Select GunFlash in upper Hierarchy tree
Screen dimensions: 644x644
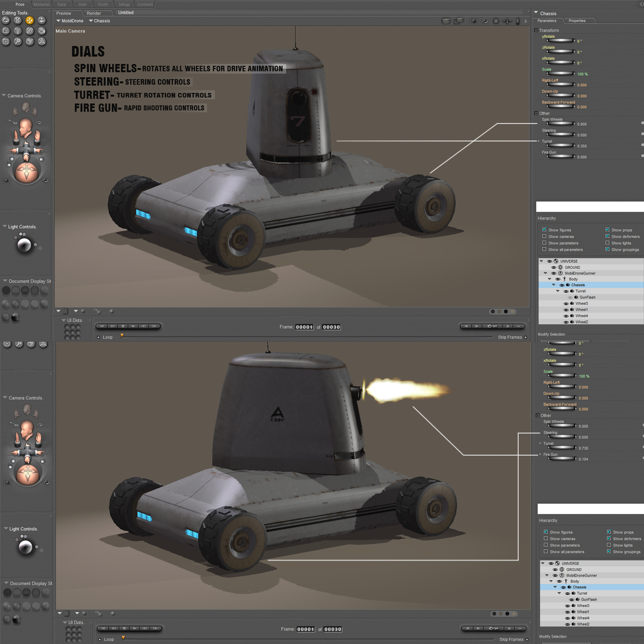tap(587, 297)
